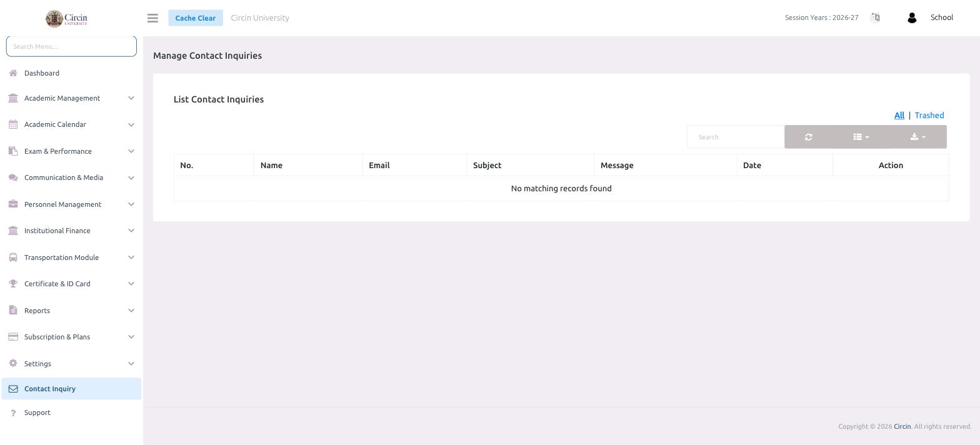This screenshot has height=445, width=980.
Task: Click the Cache Clear button
Action: click(196, 17)
